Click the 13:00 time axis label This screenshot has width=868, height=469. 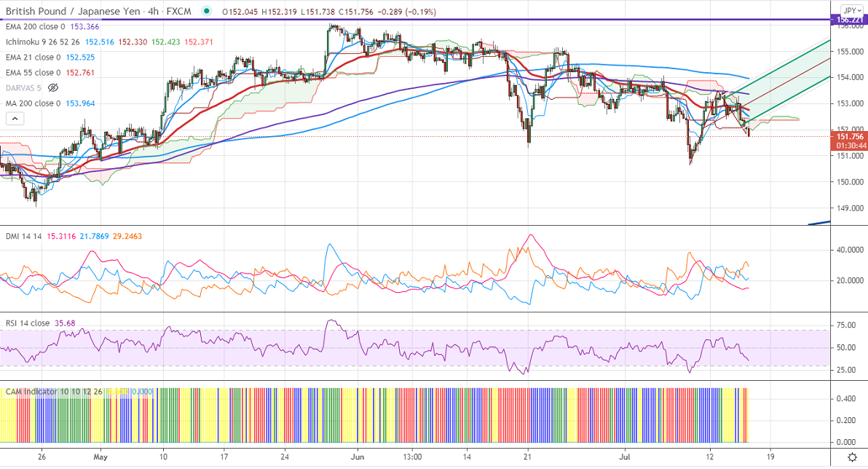[412, 457]
